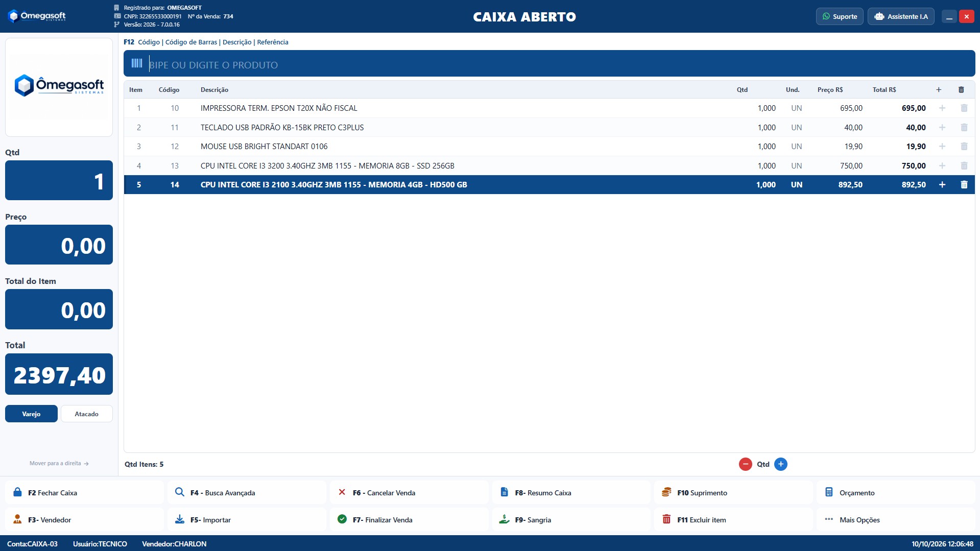This screenshot has height=551, width=980.
Task: Delete the IMPRESSORA TERM. EPSON row trash icon
Action: click(964, 108)
